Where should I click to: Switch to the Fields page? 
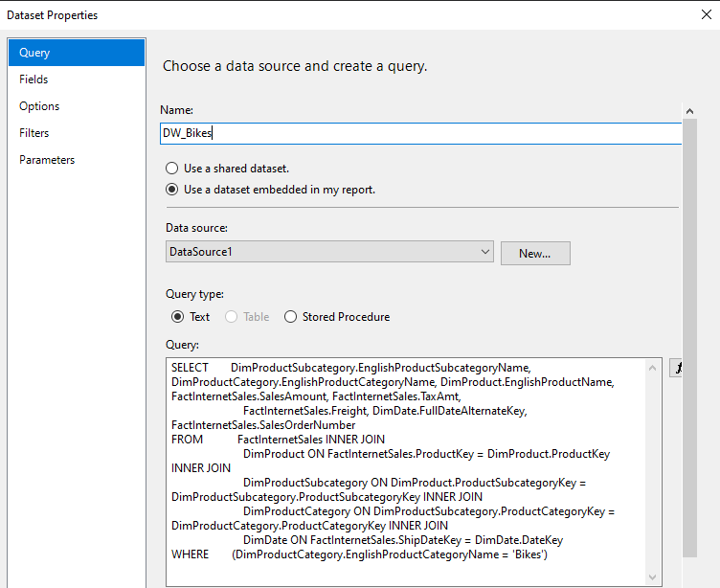click(34, 79)
